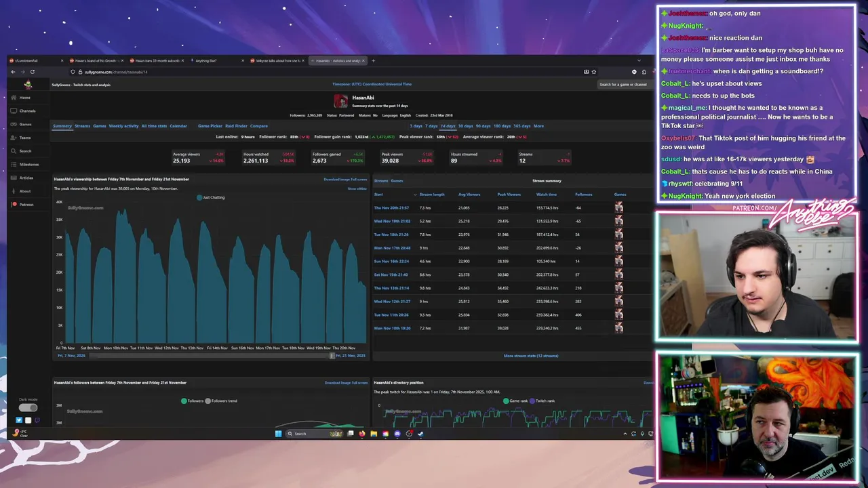Image resolution: width=868 pixels, height=488 pixels.
Task: Click the SullyGnome gnome logo
Action: click(x=28, y=85)
